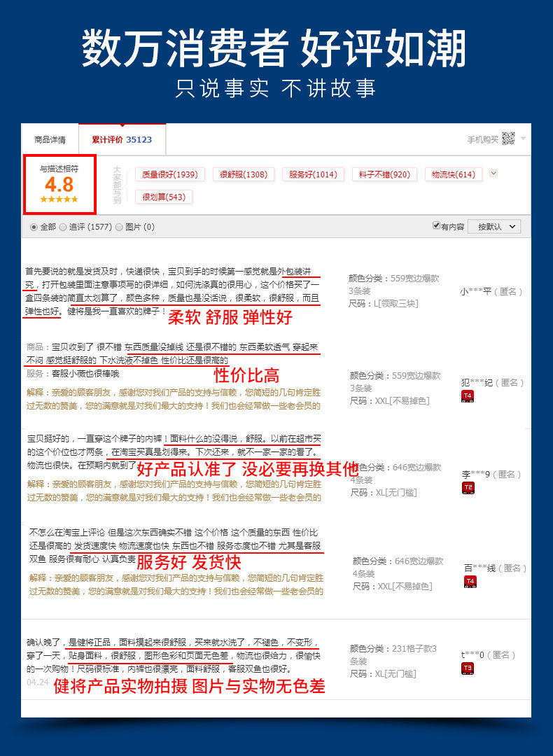Select the 图片 (0) radio button

click(119, 227)
